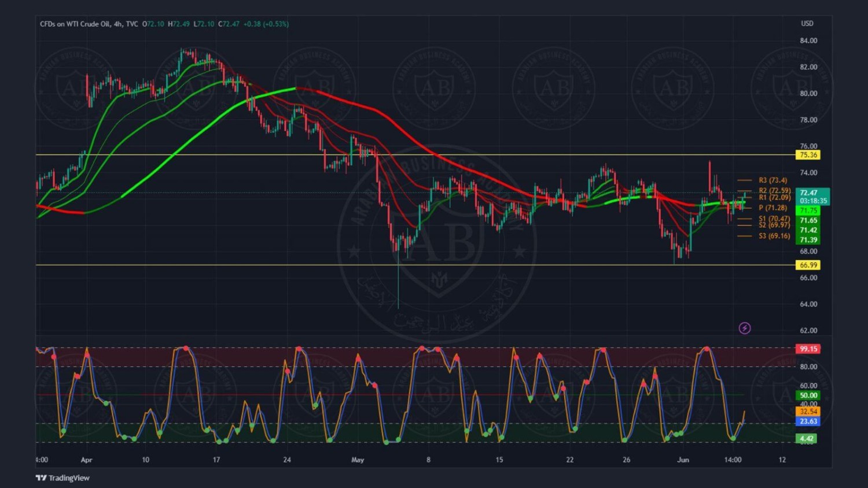The height and width of the screenshot is (488, 868).
Task: Click the 14:00 label on the time axis
Action: point(733,460)
